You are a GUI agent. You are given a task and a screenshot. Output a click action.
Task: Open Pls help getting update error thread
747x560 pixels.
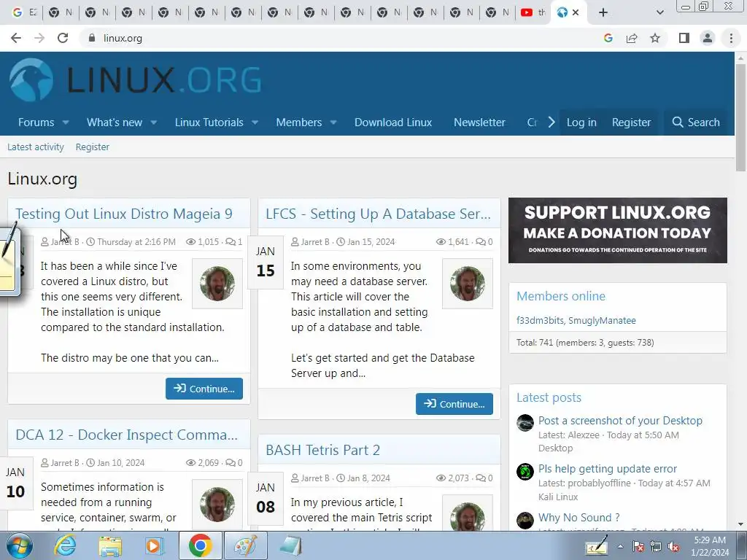(608, 469)
